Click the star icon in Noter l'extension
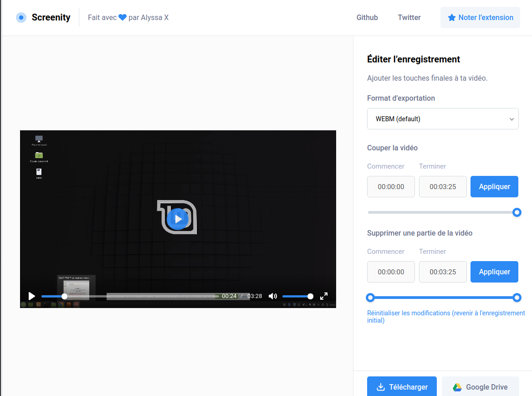The image size is (532, 396). coord(451,17)
